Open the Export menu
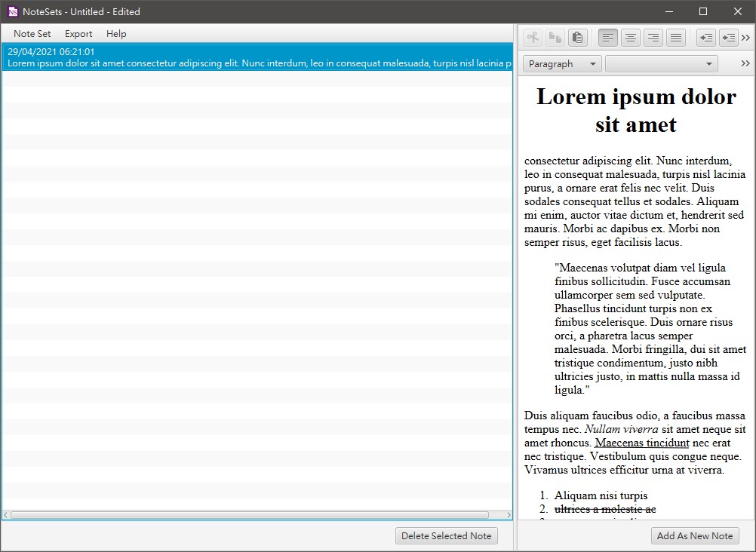Image resolution: width=756 pixels, height=552 pixels. (78, 34)
